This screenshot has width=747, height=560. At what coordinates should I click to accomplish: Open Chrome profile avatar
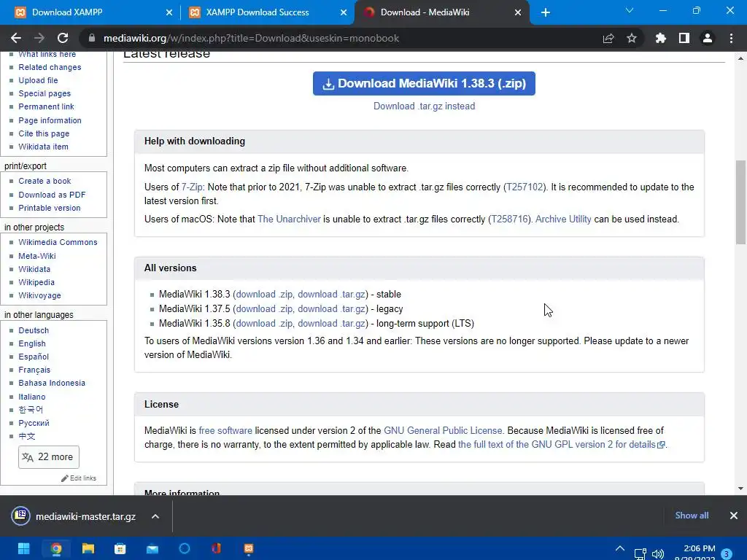click(x=708, y=38)
